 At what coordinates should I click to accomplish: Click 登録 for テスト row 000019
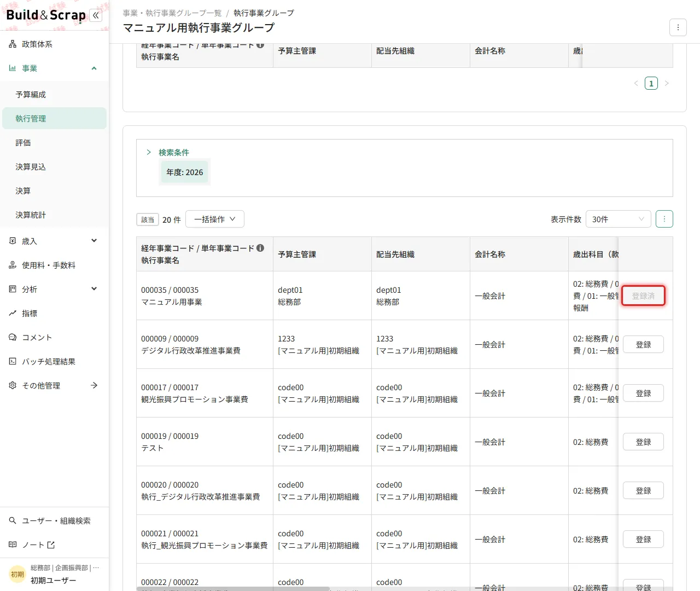pyautogui.click(x=643, y=442)
